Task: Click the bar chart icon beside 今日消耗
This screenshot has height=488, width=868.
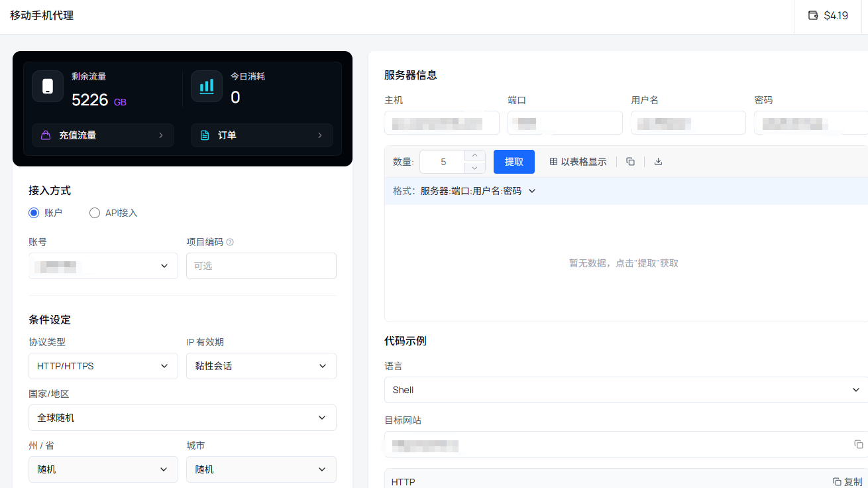Action: tap(207, 86)
